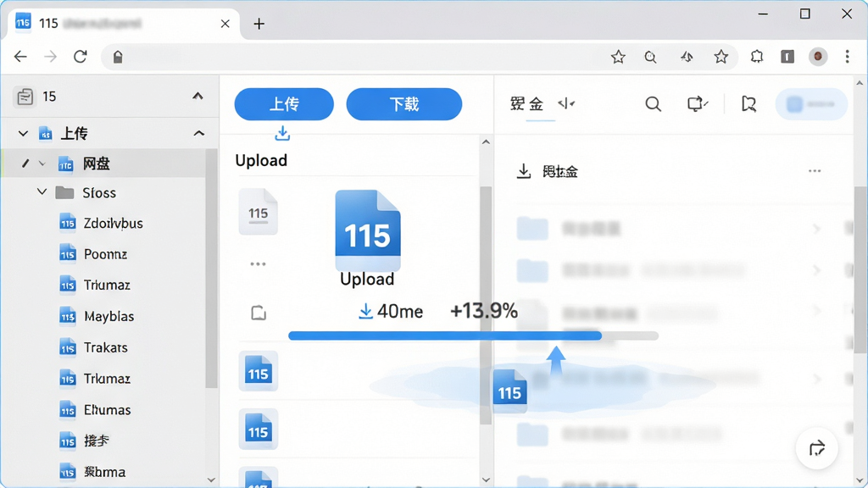The width and height of the screenshot is (868, 488).
Task: Click the magnifier zoom icon in the address bar
Action: coord(650,57)
